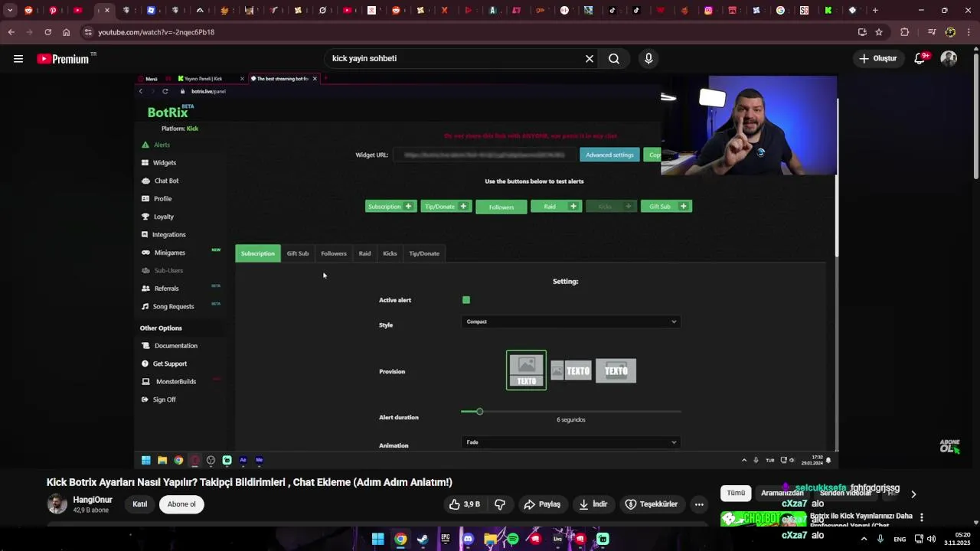
Task: Like the video with thumbs up
Action: coord(465,504)
